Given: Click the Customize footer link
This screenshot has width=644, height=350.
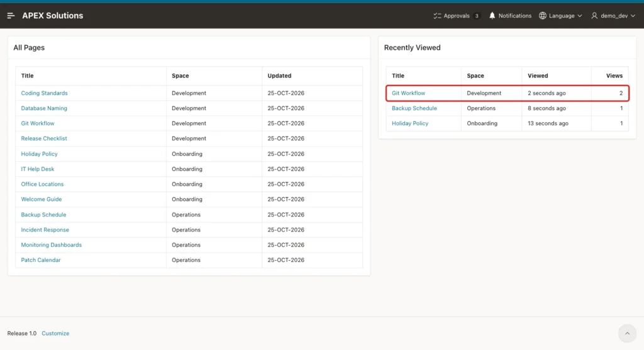Looking at the screenshot, I should pyautogui.click(x=55, y=333).
